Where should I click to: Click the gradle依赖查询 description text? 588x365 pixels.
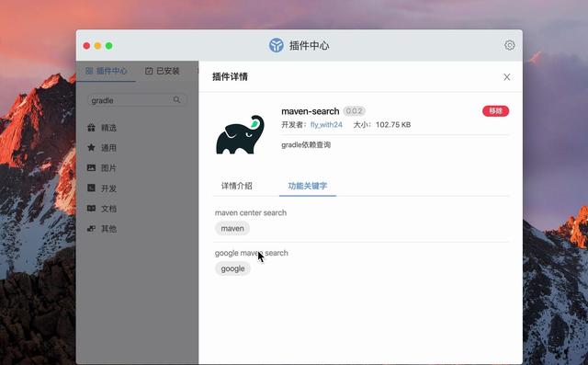tap(306, 144)
